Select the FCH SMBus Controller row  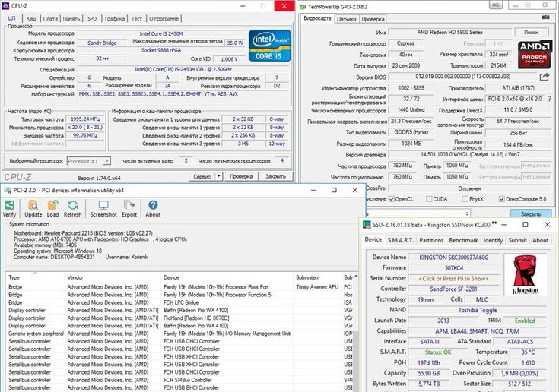[179, 380]
